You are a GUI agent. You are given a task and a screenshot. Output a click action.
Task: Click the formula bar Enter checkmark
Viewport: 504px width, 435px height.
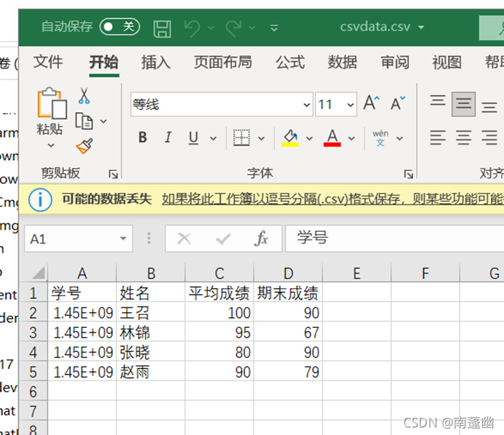(223, 239)
